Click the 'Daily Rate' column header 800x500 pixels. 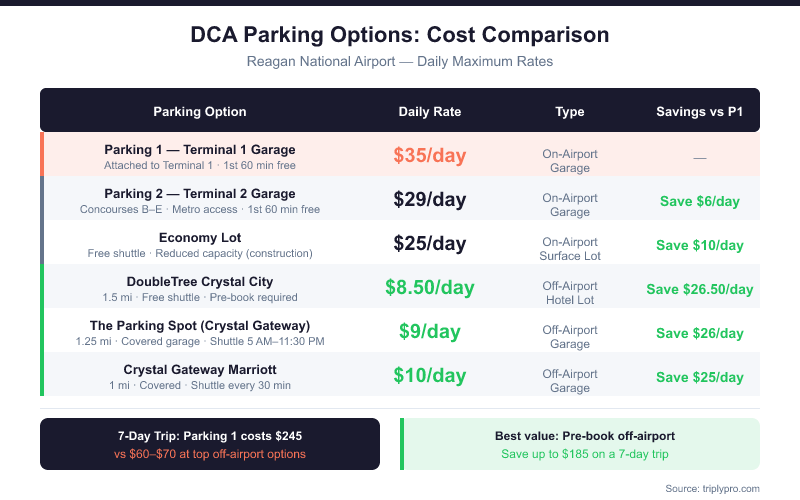(x=429, y=111)
